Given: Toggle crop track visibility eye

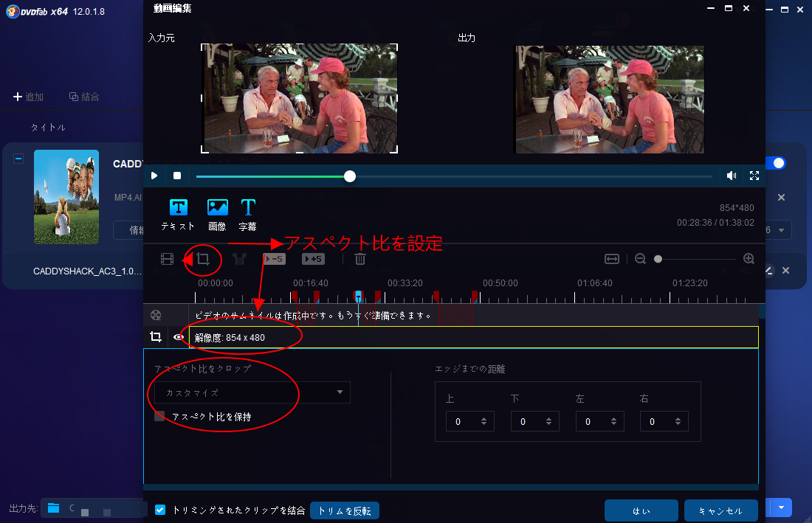Looking at the screenshot, I should pyautogui.click(x=179, y=337).
